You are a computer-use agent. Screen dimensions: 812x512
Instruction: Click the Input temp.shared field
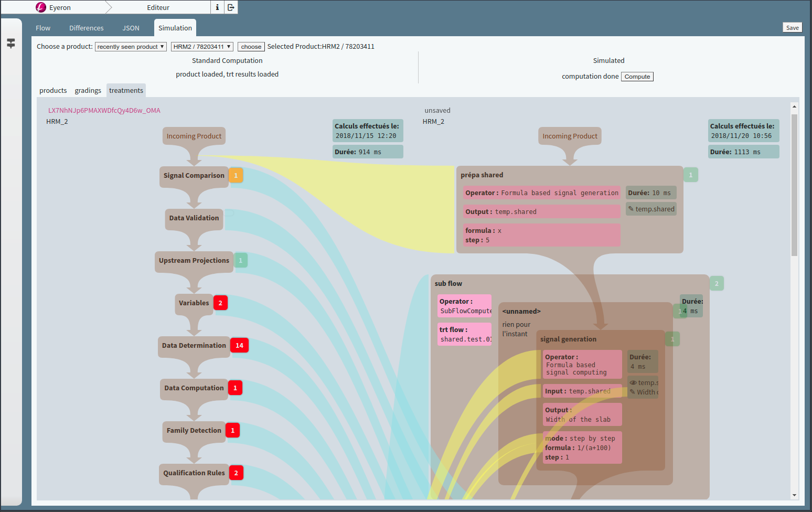[582, 391]
